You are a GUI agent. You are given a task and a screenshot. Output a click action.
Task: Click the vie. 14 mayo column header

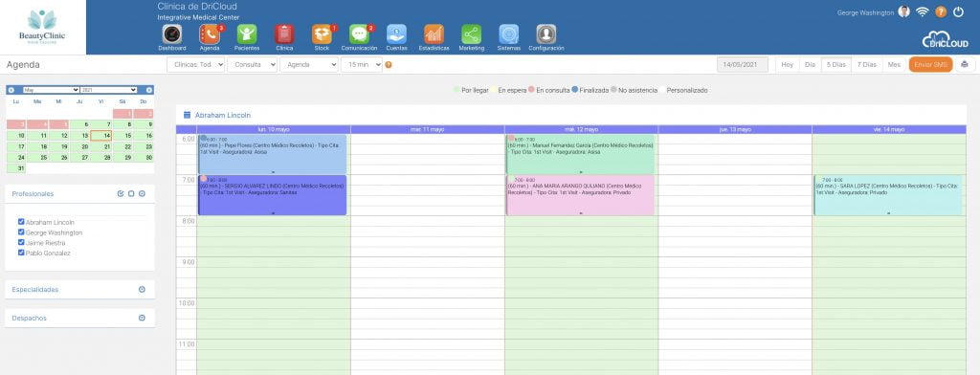[x=889, y=129]
